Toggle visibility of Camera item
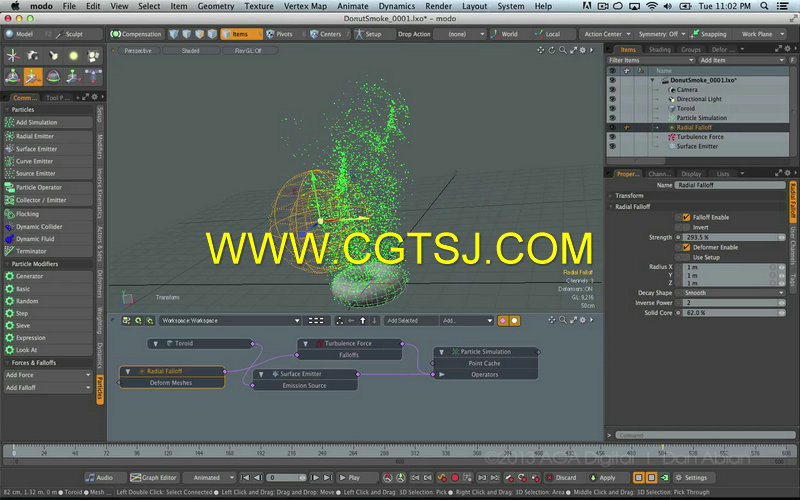This screenshot has height=500, width=800. pos(612,90)
